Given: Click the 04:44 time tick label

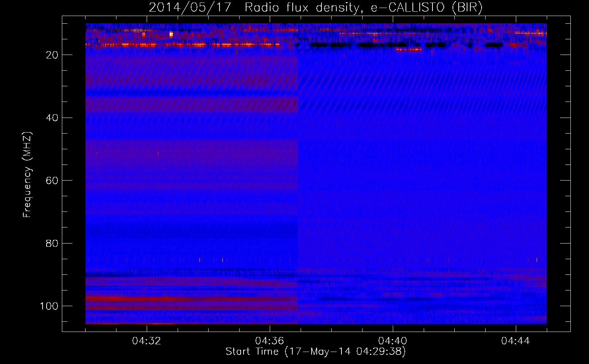Looking at the screenshot, I should pyautogui.click(x=516, y=341).
